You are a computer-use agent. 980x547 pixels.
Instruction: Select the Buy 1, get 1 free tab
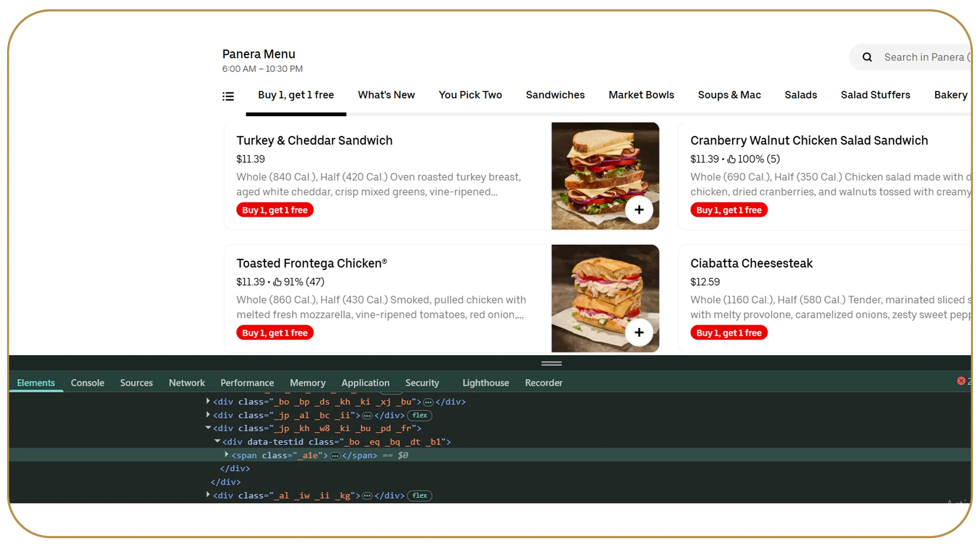tap(296, 95)
